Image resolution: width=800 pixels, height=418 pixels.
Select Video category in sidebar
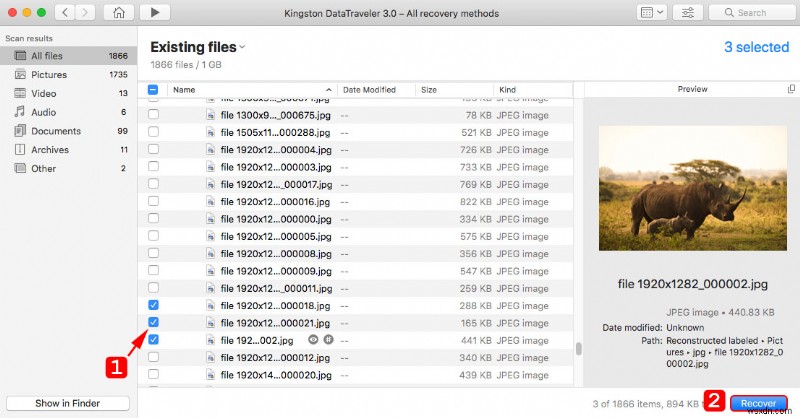pos(68,93)
